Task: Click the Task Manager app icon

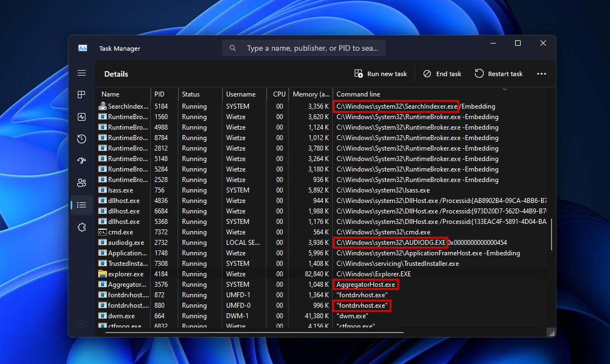Action: coord(83,48)
